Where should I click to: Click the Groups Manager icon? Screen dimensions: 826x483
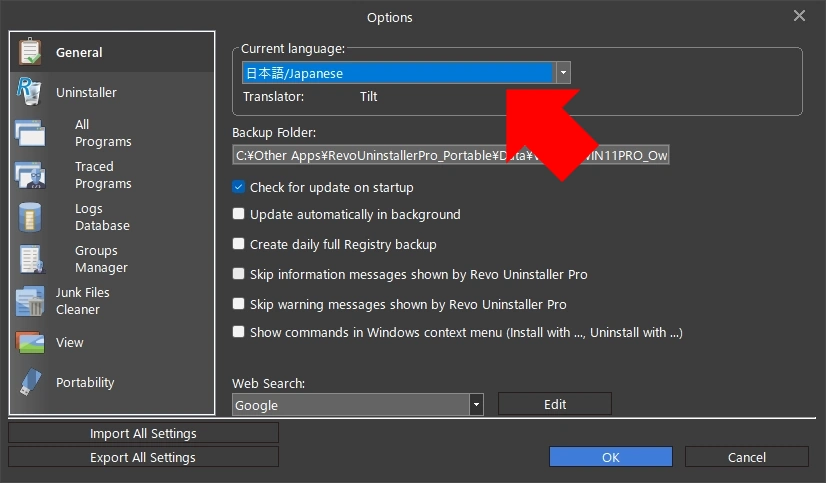[x=31, y=259]
